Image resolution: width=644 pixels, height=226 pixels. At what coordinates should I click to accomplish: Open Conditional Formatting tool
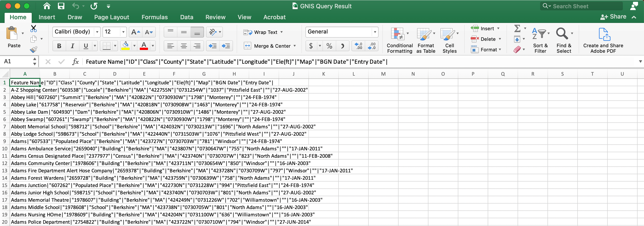399,40
